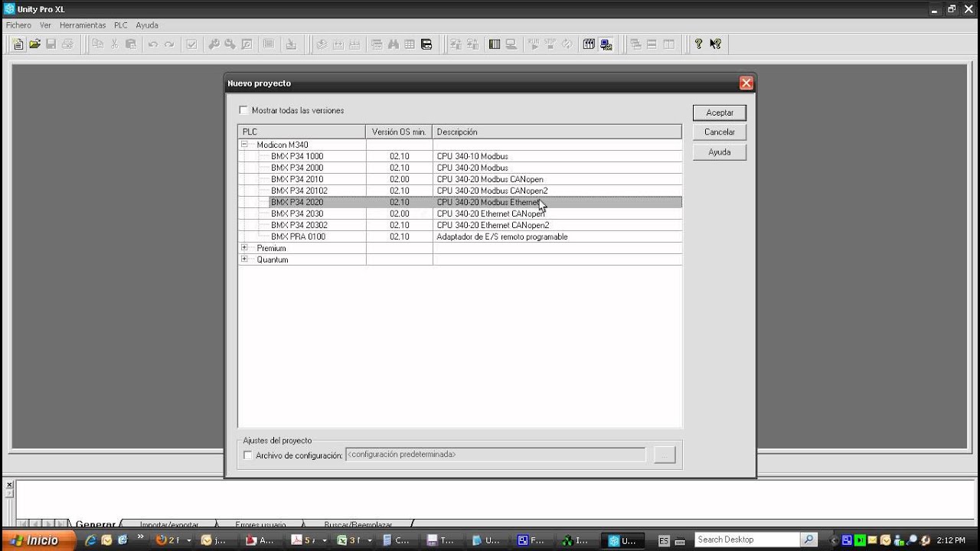980x551 pixels.
Task: Select BMX P34 2000 processor
Action: tap(297, 168)
